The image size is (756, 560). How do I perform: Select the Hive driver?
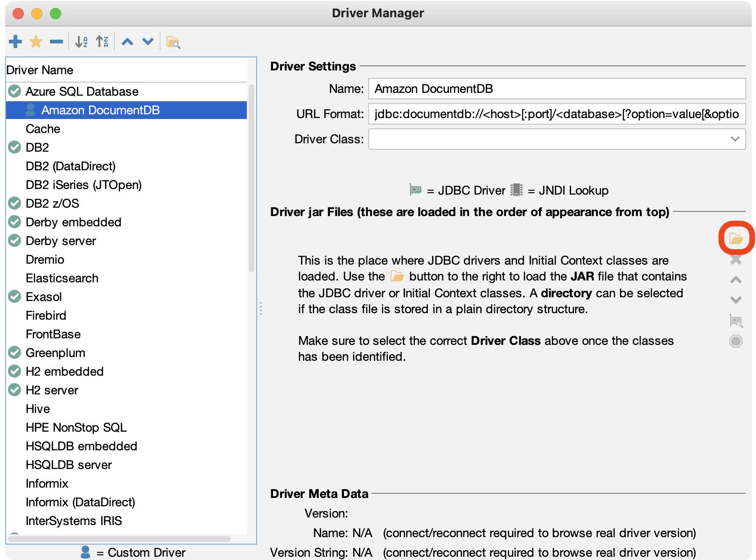pos(126,409)
